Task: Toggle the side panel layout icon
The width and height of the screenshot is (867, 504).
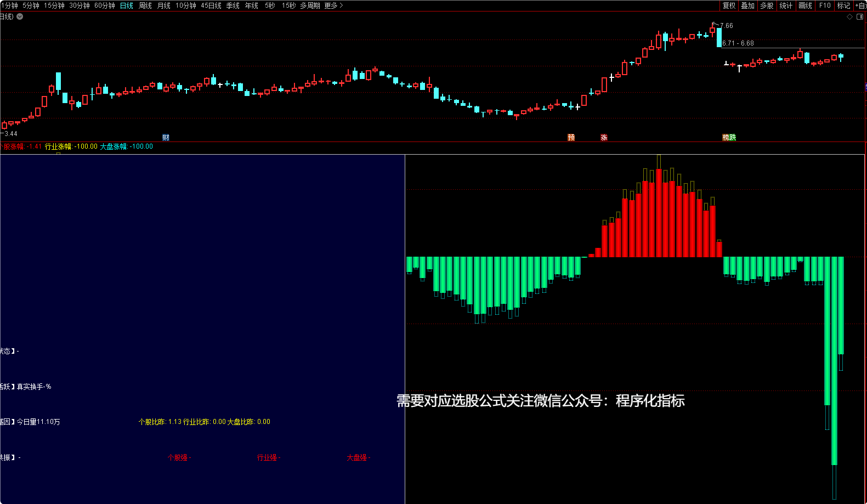Action: click(x=860, y=16)
